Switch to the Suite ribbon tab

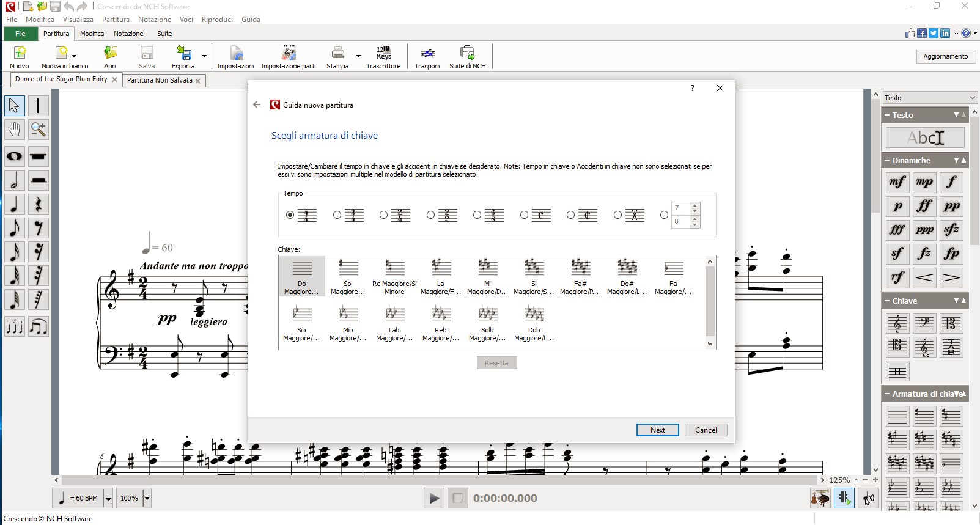[x=164, y=34]
